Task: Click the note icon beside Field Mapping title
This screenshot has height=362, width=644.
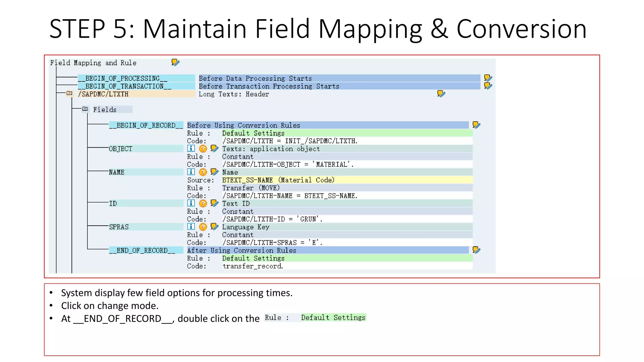Action: 175,62
